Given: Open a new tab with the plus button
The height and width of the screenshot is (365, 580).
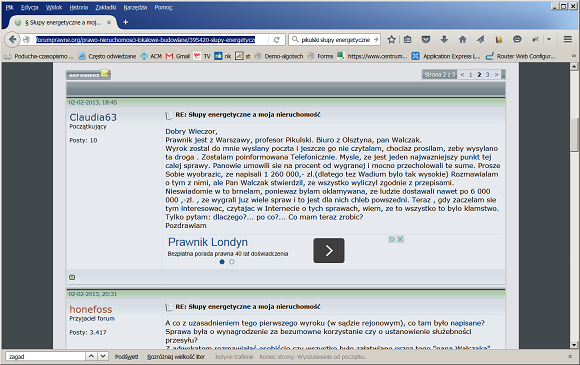Looking at the screenshot, I should 125,22.
